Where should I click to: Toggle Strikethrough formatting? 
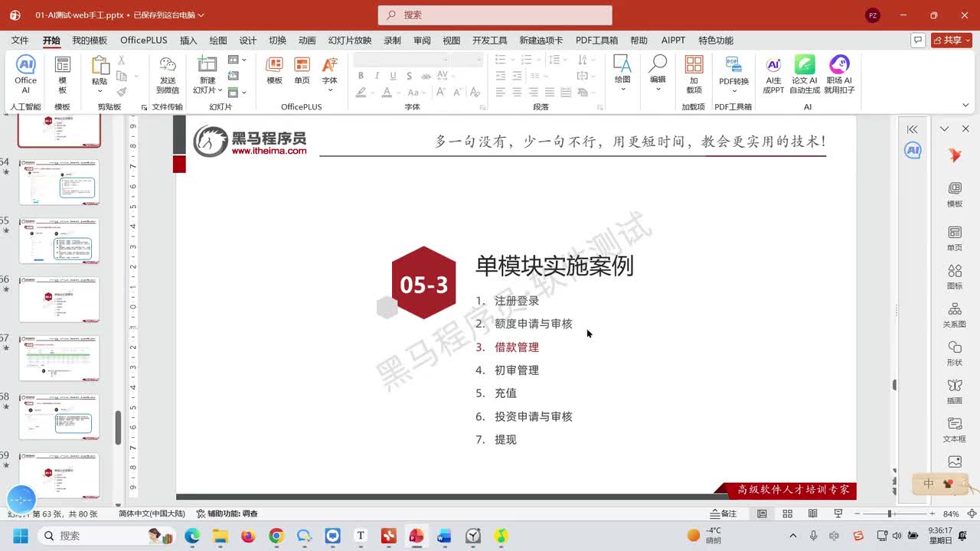426,76
